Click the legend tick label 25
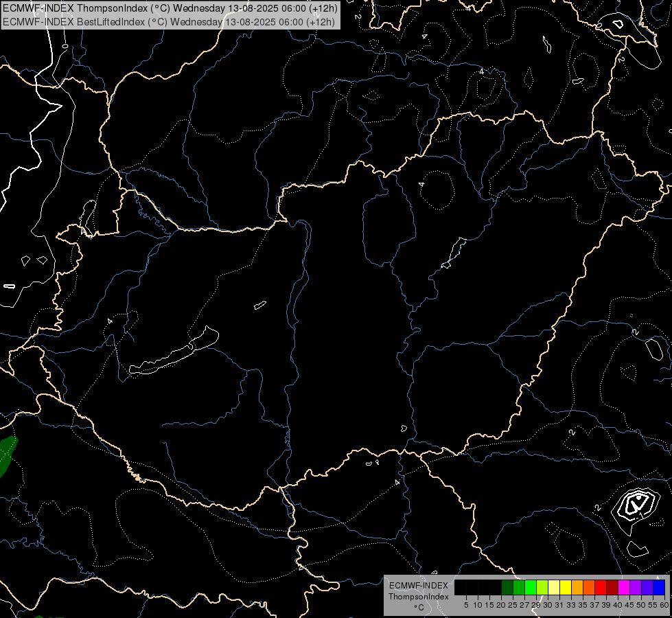This screenshot has width=672, height=618. [513, 605]
